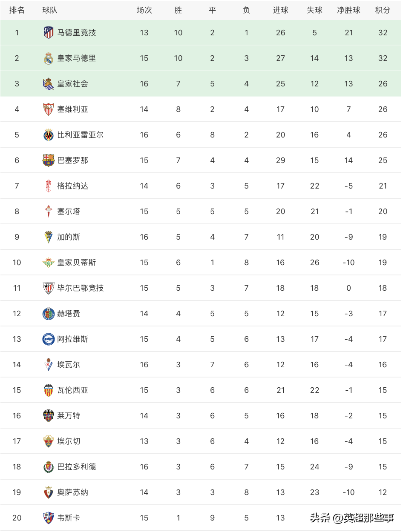Image resolution: width=403 pixels, height=532 pixels.
Task: Click the Alavés (阿拉维斯) round badge
Action: point(49,339)
